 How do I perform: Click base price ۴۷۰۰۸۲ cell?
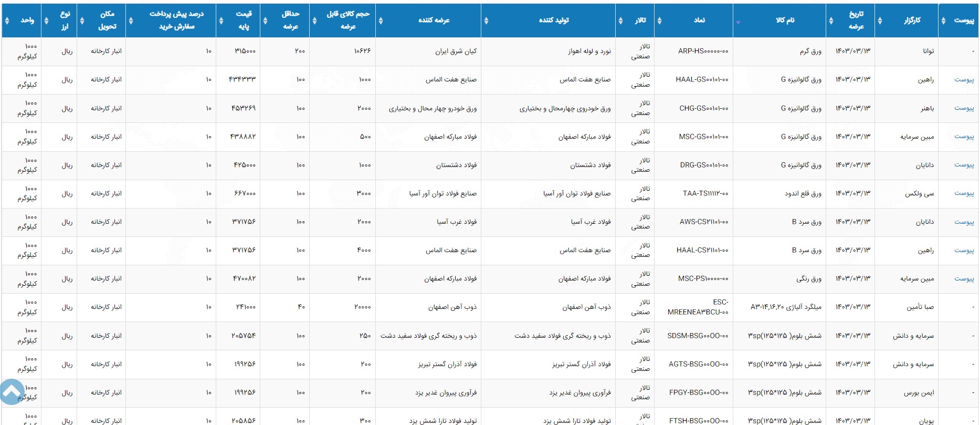click(x=244, y=278)
